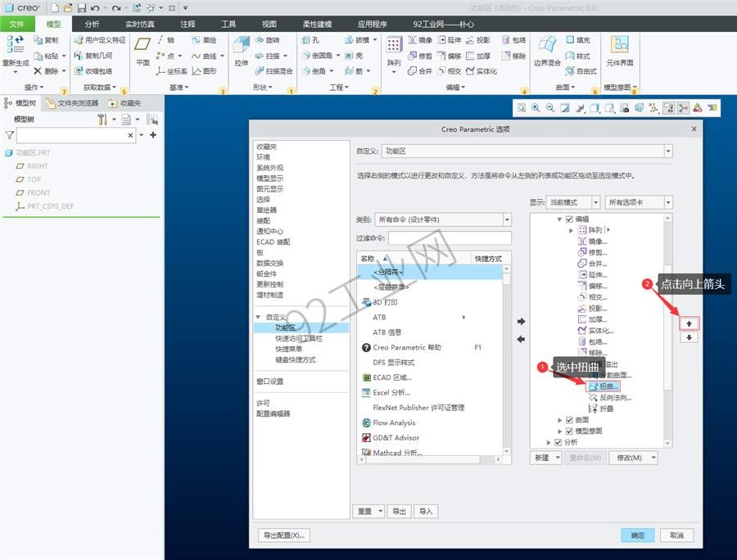Toggle the 模型意图 group checkbox

click(x=569, y=431)
